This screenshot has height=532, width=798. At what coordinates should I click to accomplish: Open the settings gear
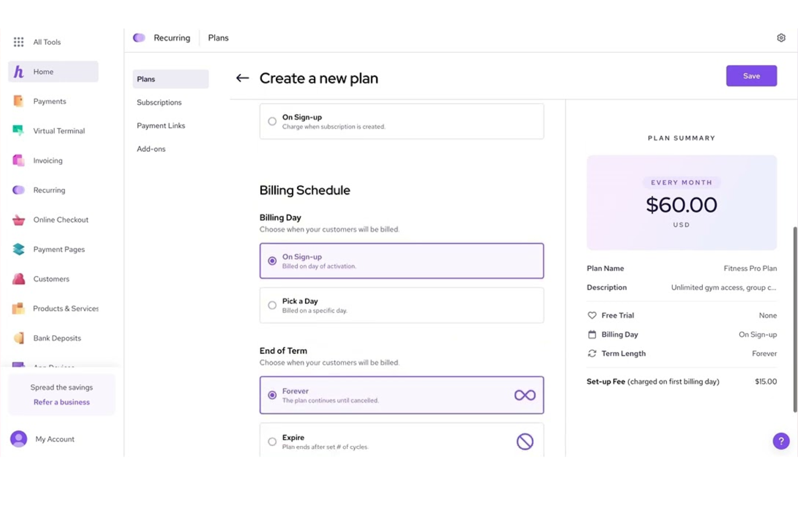(781, 37)
